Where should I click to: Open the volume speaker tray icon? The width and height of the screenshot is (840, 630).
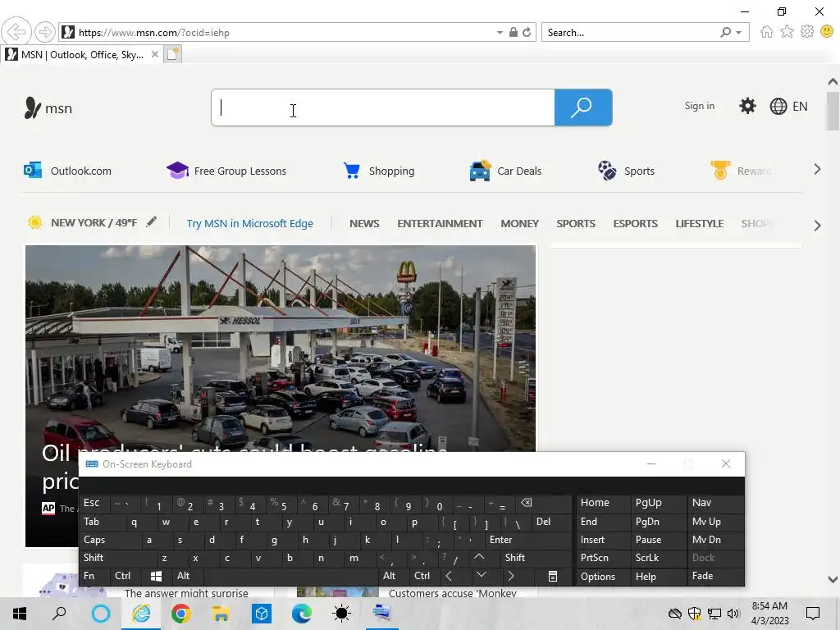point(733,614)
